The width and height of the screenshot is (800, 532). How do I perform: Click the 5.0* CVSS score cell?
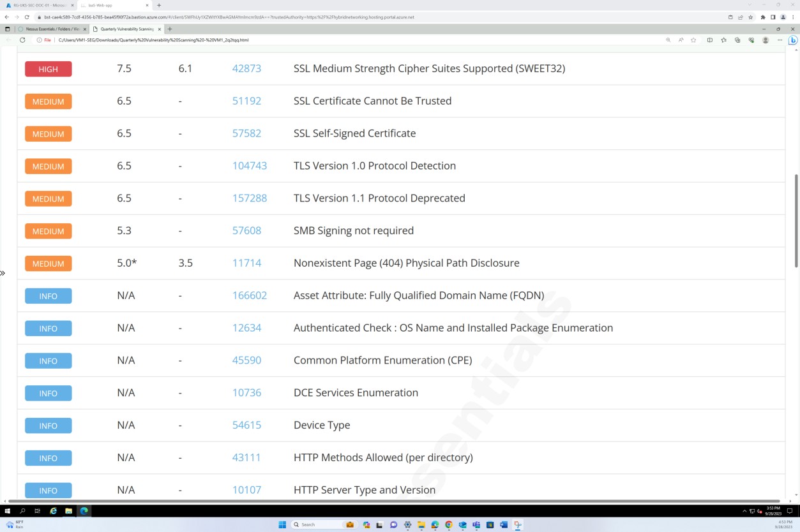click(x=127, y=263)
